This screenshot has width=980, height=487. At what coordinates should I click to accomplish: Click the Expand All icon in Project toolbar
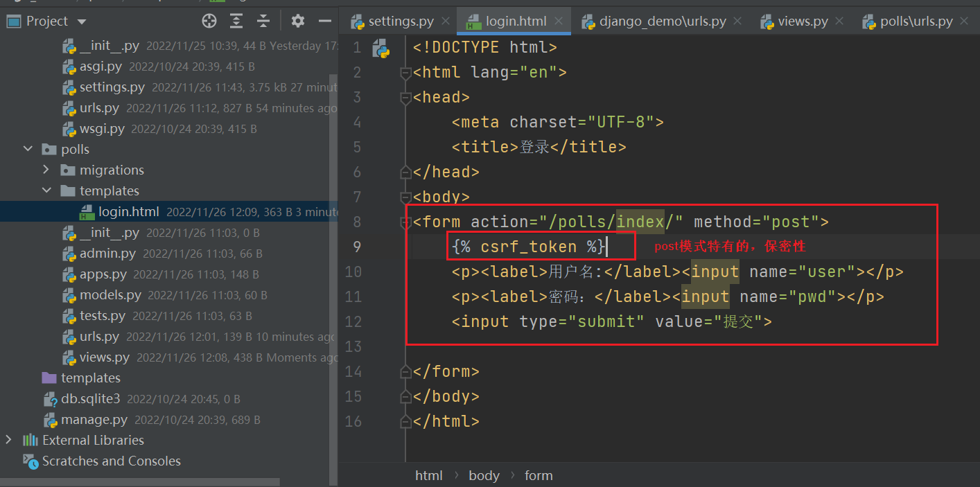tap(236, 21)
